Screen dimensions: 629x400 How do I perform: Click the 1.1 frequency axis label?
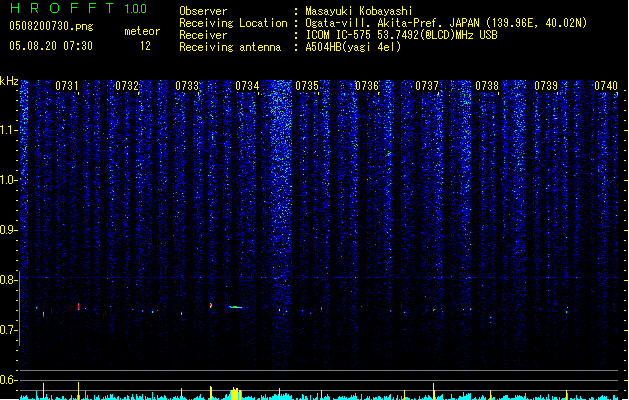click(x=8, y=130)
